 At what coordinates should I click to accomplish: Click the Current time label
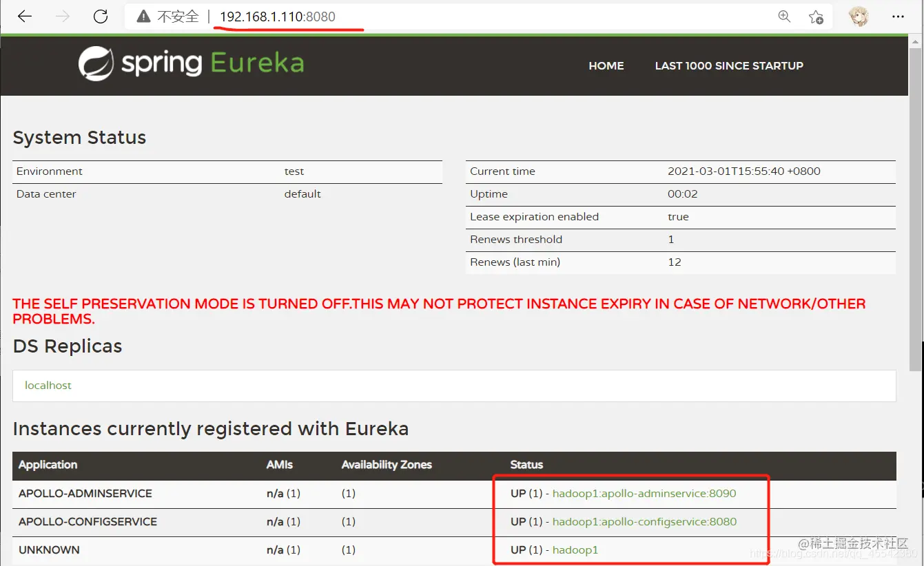pyautogui.click(x=502, y=171)
